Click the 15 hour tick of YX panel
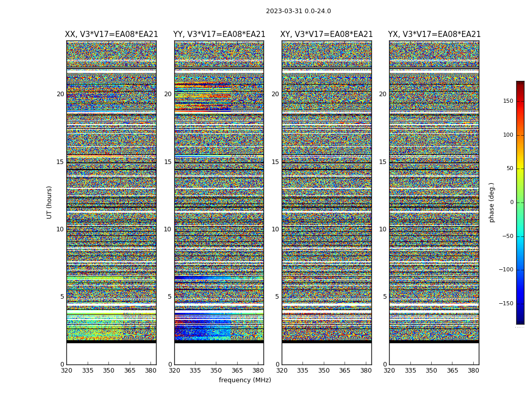 pos(383,161)
